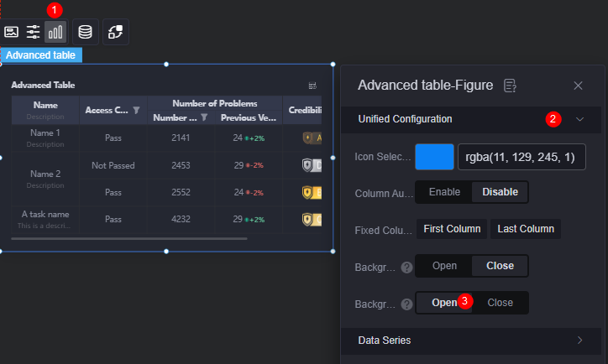Click filter icon in Access column header
Image resolution: width=608 pixels, height=364 pixels.
[x=137, y=111]
